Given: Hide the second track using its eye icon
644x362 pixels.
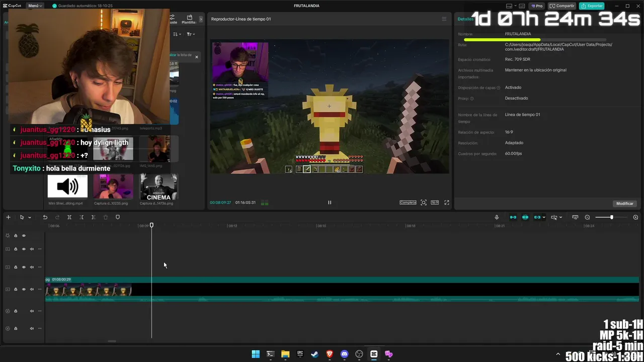Looking at the screenshot, I should click(x=24, y=249).
